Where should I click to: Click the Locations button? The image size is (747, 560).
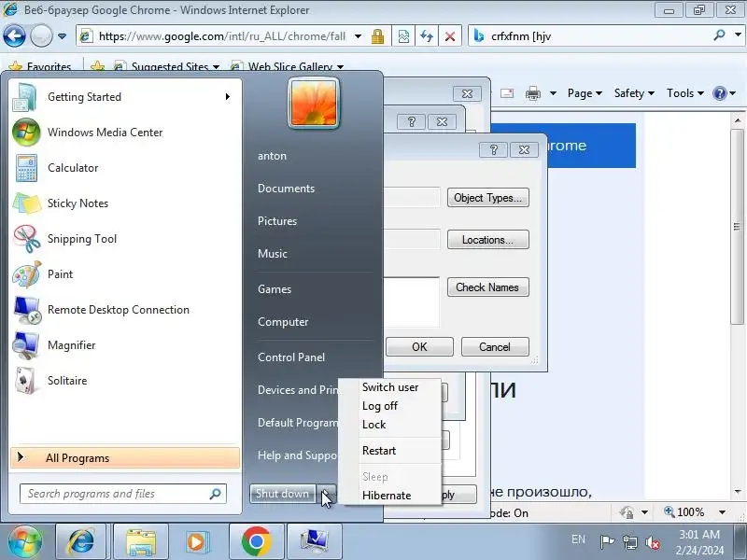[x=487, y=240]
